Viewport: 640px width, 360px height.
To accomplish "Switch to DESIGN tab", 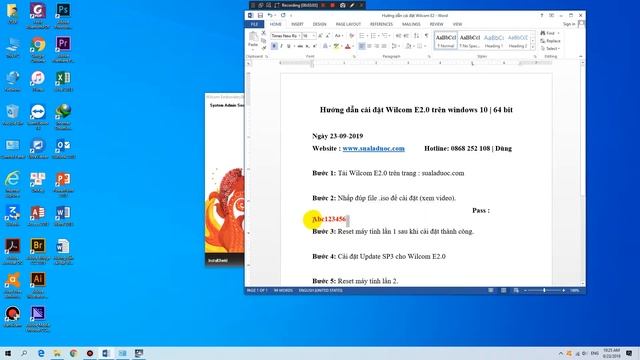I will coord(319,24).
